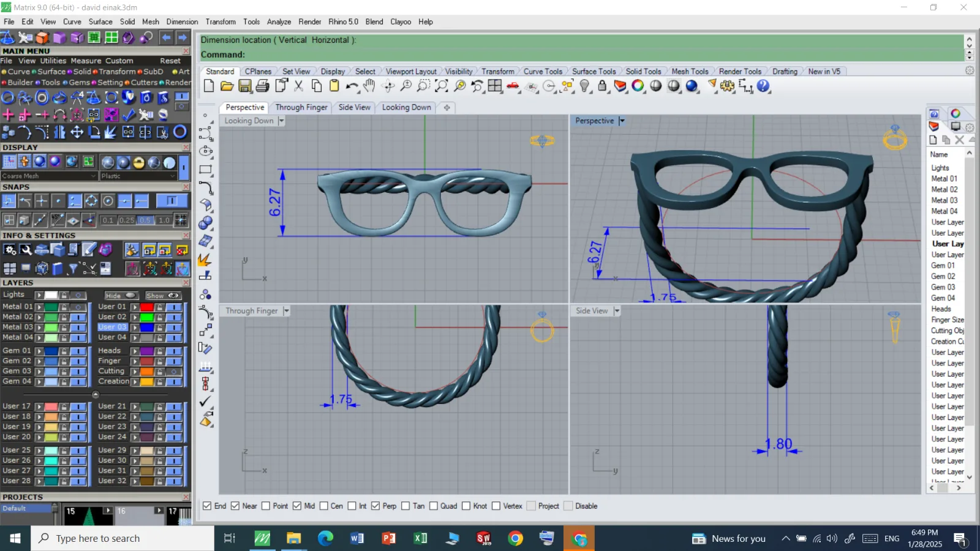Open the Perspective viewport dropdown arrow
This screenshot has width=980, height=551.
coord(622,121)
